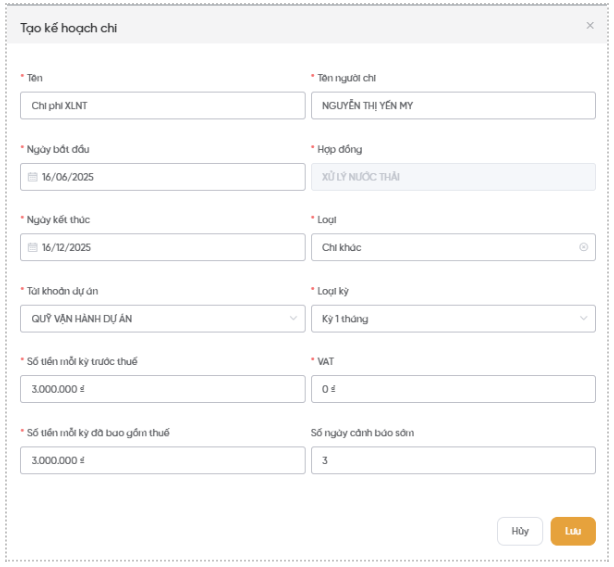Edit Số tiền mỗi kỳ đã bao gồm thuế
614x567 pixels.
pos(163,460)
